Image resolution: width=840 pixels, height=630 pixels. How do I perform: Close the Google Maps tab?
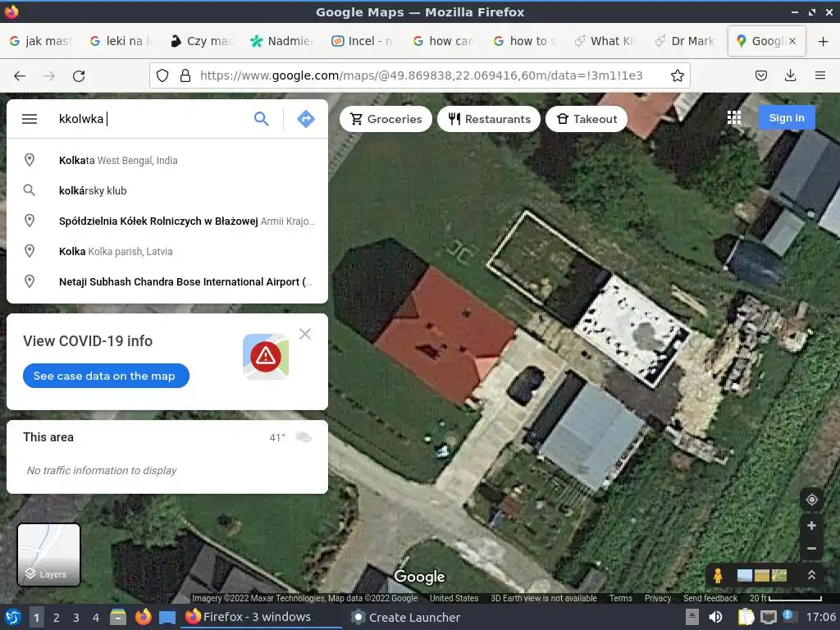click(792, 41)
